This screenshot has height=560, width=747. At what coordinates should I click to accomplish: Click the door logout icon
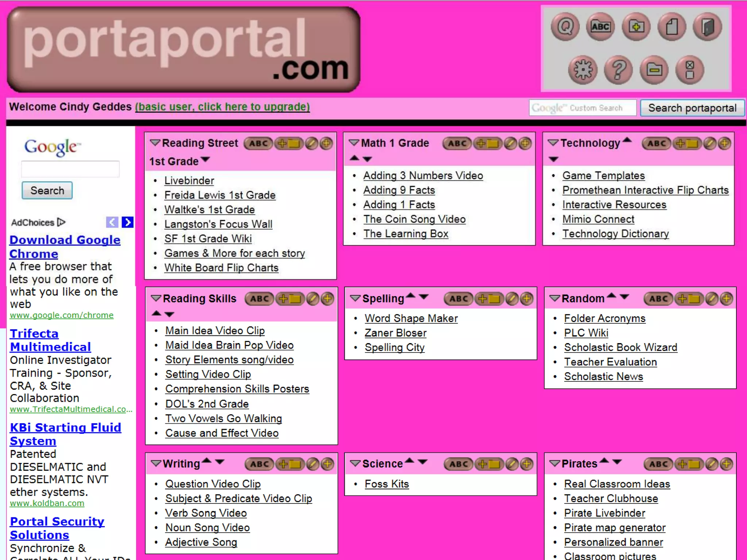707,27
